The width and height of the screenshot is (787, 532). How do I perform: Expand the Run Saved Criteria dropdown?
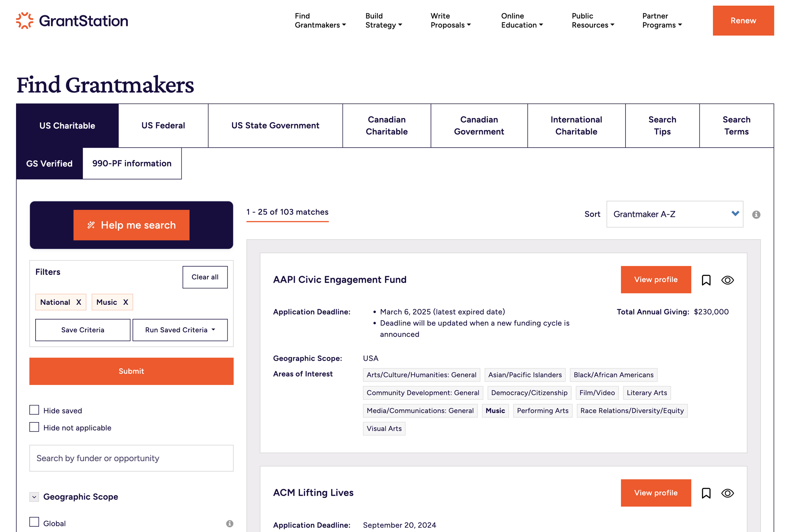pyautogui.click(x=180, y=330)
